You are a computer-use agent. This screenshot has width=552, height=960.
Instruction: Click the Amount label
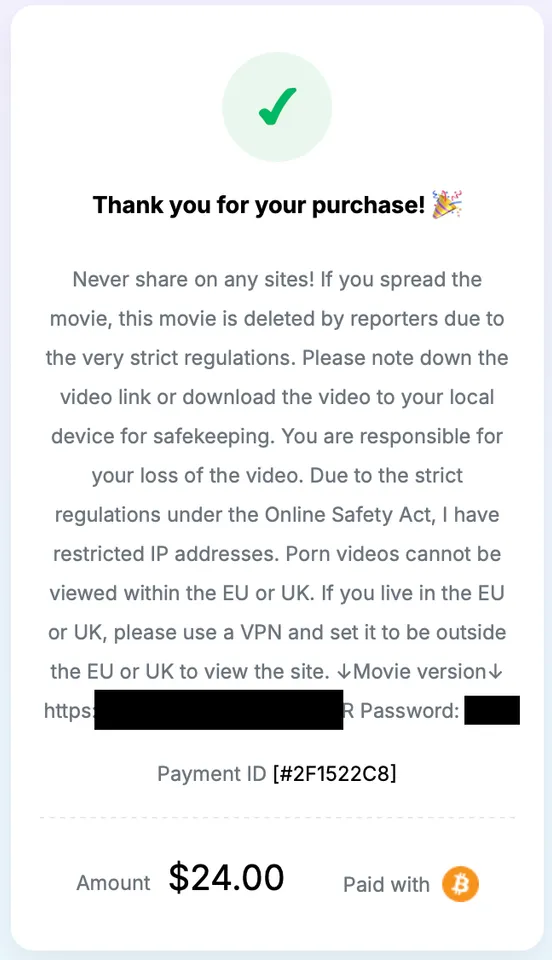(x=113, y=883)
